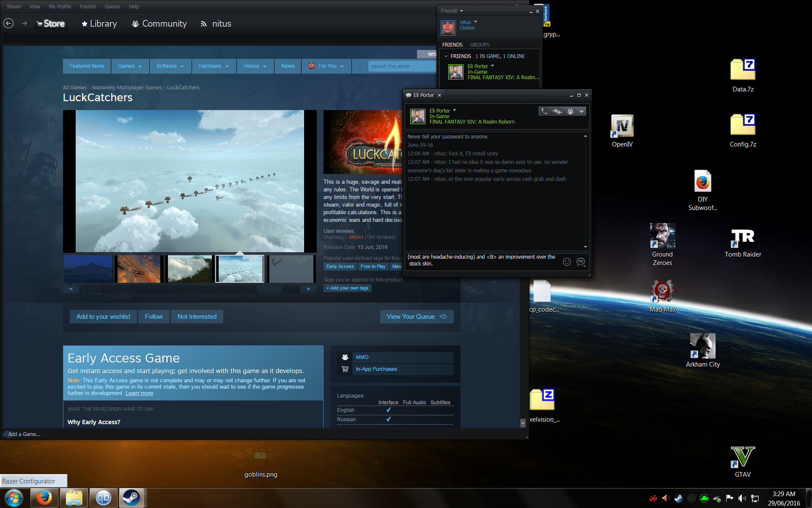Click the send message speech-bubble icon
This screenshot has width=812, height=508.
pos(581,262)
